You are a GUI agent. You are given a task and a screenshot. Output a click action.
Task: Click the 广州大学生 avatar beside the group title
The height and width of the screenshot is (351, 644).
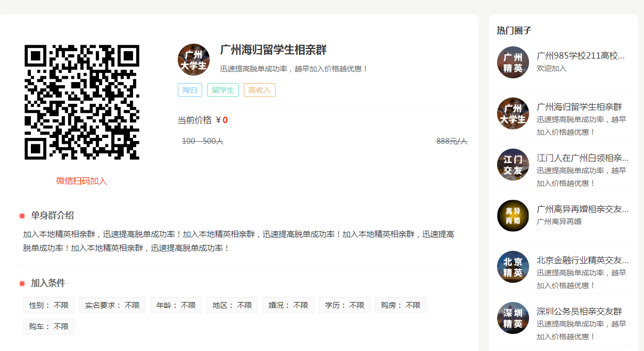point(194,60)
